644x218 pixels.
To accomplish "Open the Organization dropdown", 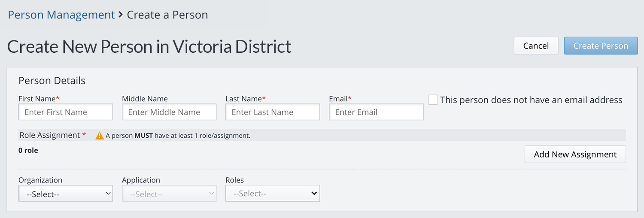I will [66, 194].
